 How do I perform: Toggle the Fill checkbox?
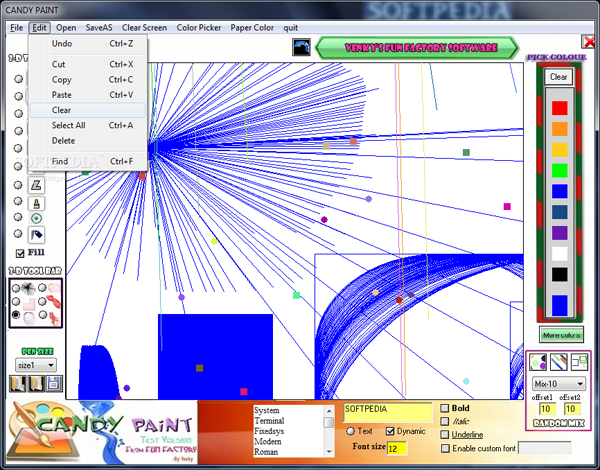[20, 253]
